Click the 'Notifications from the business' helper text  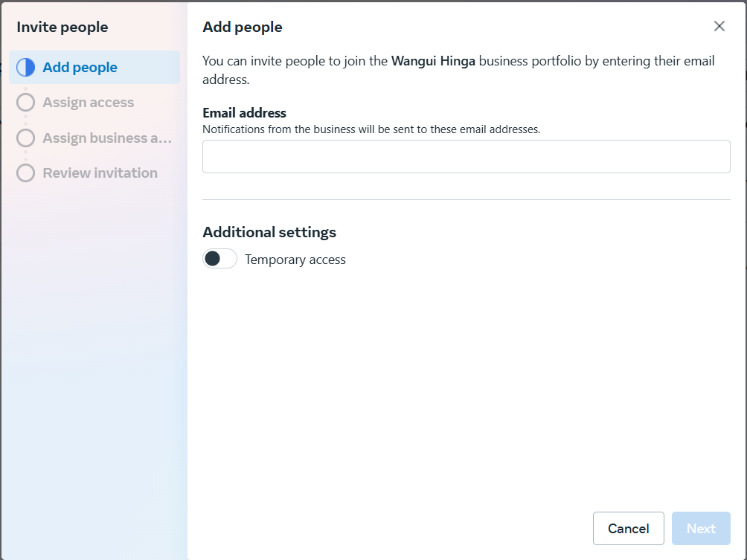[x=371, y=129]
